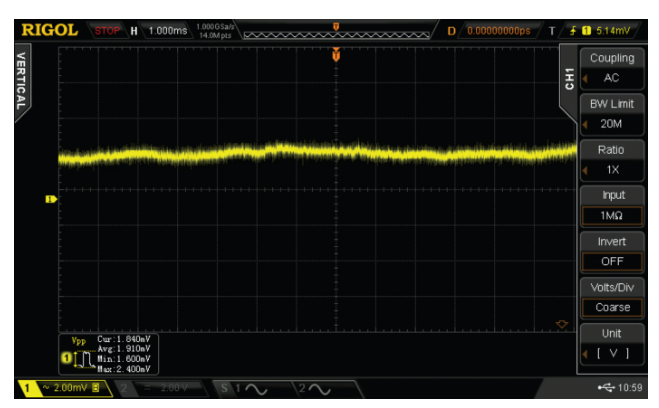
Task: Open the Volts/Div menu item
Action: tap(612, 287)
